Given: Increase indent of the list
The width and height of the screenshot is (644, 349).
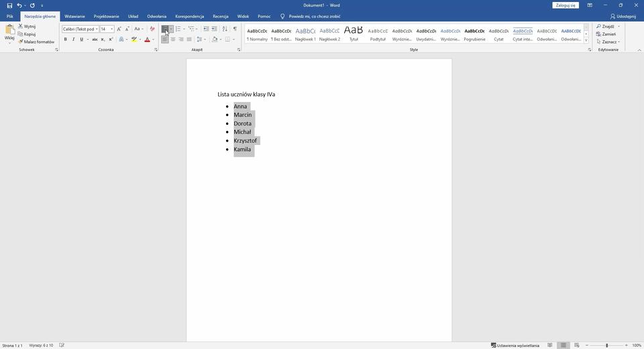Looking at the screenshot, I should pos(215,29).
